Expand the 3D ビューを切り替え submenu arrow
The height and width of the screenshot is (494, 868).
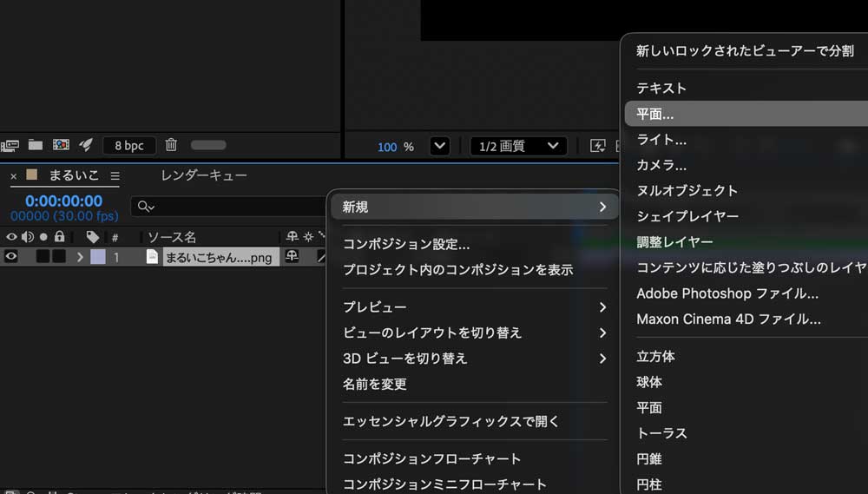(603, 359)
